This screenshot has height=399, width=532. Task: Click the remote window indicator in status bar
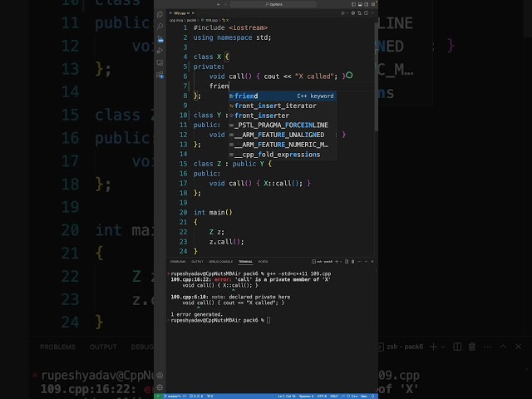point(159,396)
